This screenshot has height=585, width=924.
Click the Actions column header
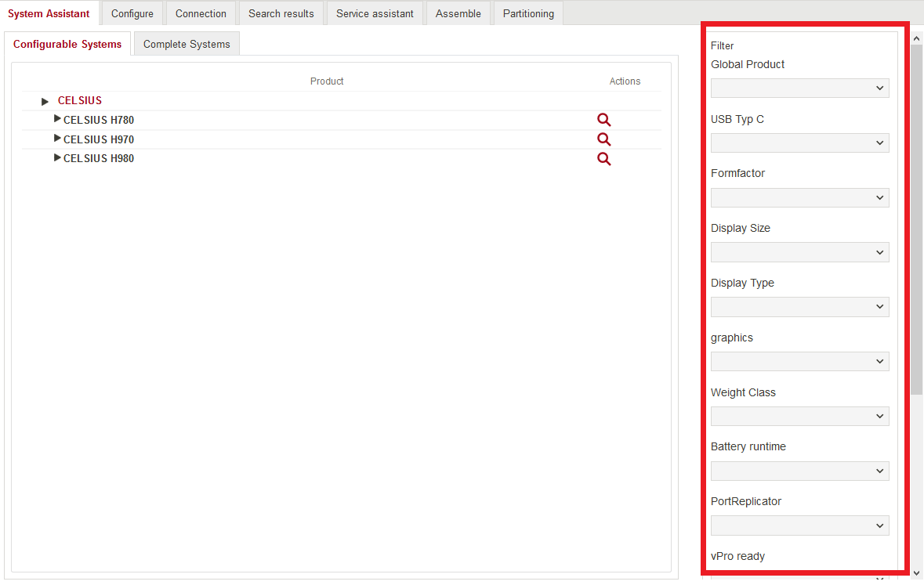click(625, 81)
